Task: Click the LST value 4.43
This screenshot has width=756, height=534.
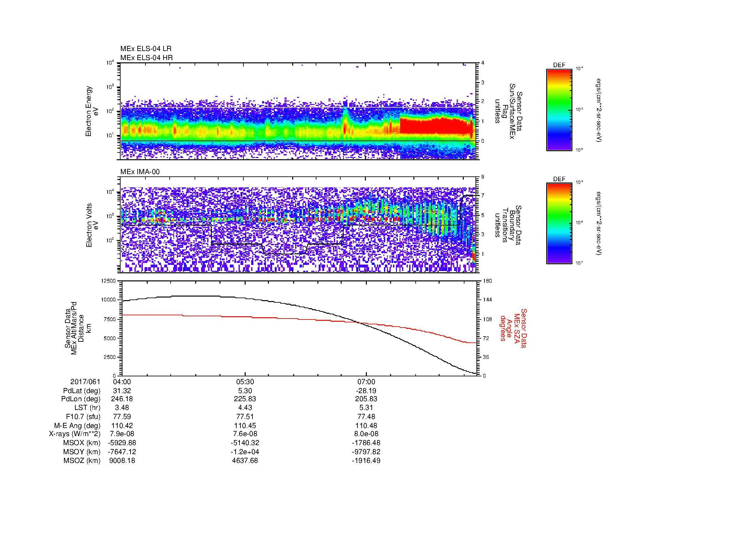Action: [245, 408]
